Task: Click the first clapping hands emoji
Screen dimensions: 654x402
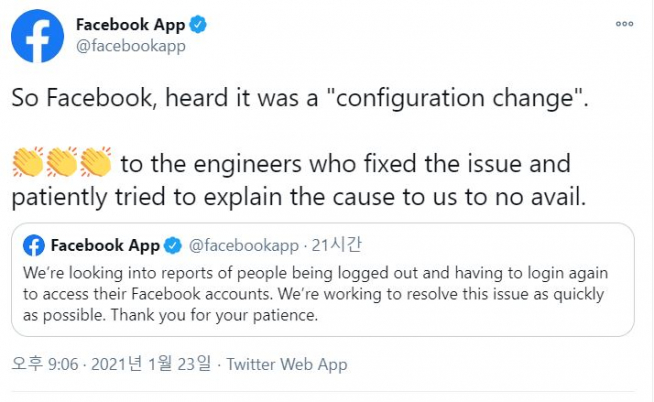Action: (28, 161)
